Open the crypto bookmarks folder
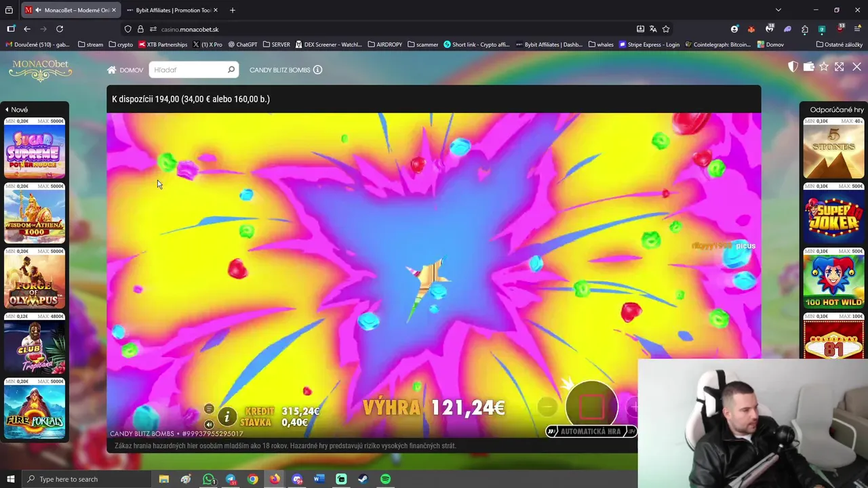Image resolution: width=868 pixels, height=488 pixels. [x=120, y=45]
